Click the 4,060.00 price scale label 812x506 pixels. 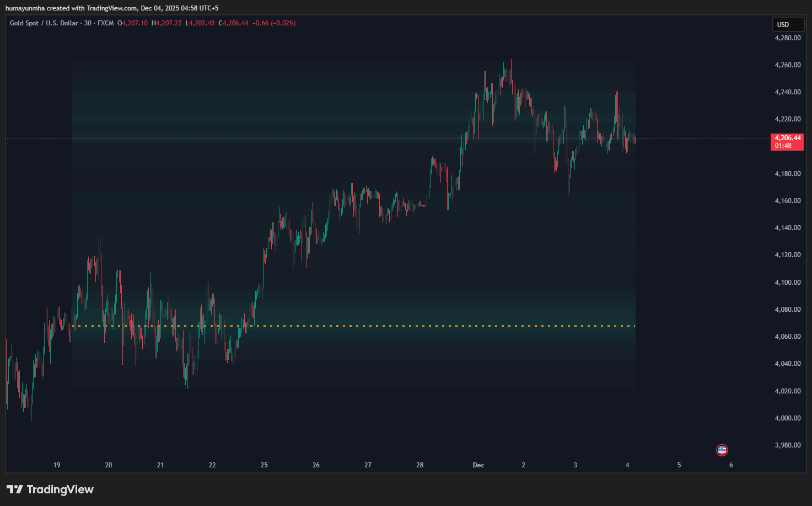pyautogui.click(x=788, y=337)
